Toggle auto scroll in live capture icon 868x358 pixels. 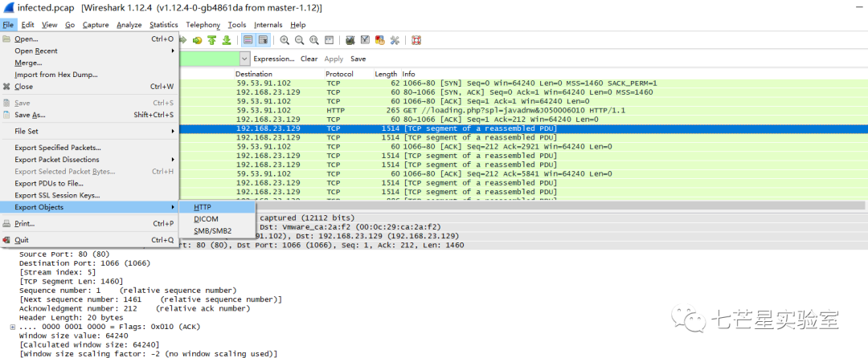(x=264, y=40)
